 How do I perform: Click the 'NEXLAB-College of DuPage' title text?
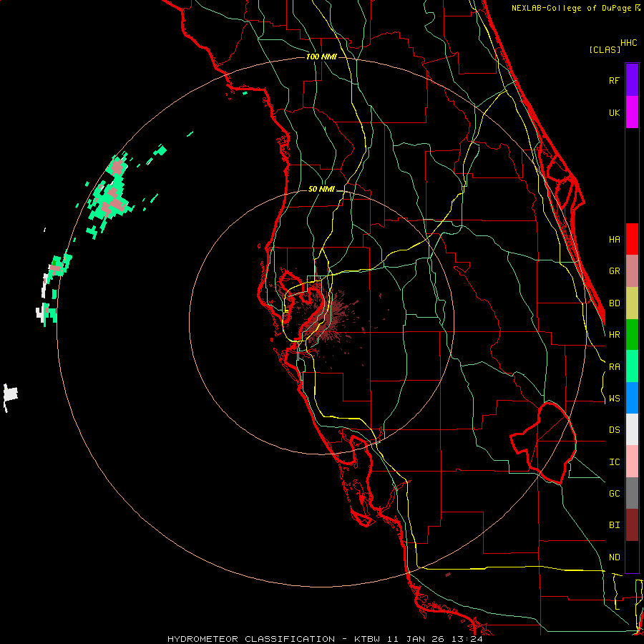[572, 8]
